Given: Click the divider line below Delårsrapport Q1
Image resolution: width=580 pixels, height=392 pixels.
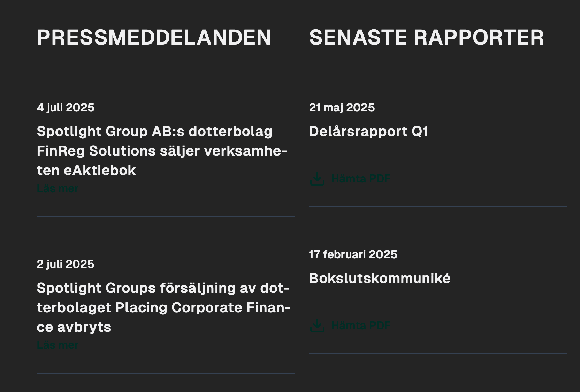Looking at the screenshot, I should tap(438, 207).
